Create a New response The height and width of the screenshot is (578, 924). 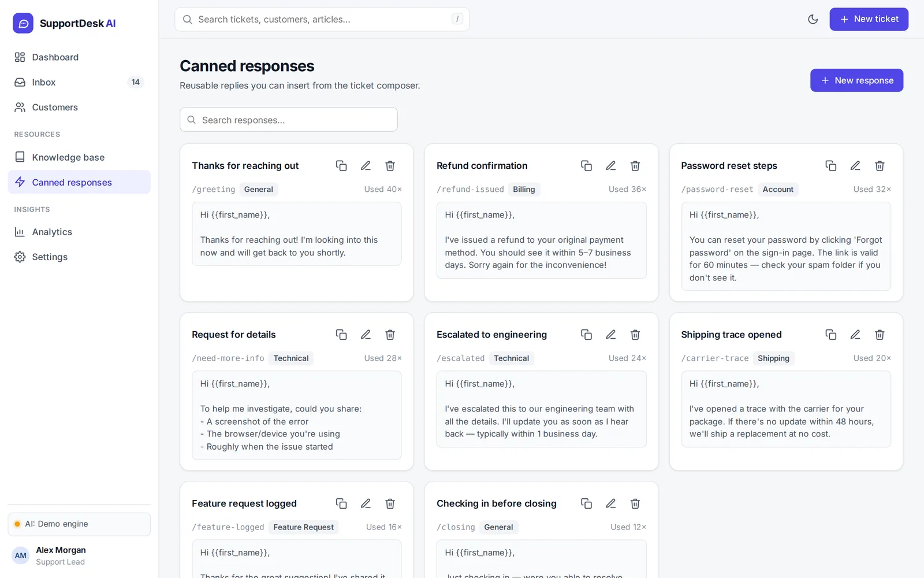pos(856,80)
